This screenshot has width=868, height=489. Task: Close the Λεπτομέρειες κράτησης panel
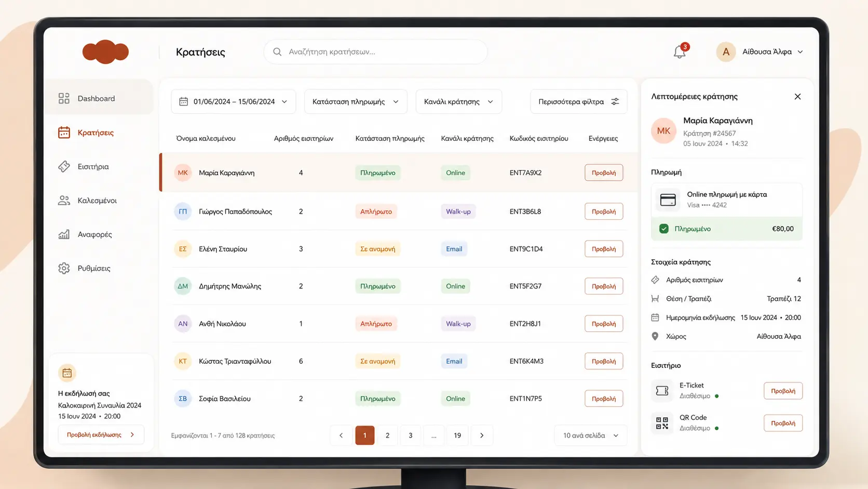(x=797, y=97)
